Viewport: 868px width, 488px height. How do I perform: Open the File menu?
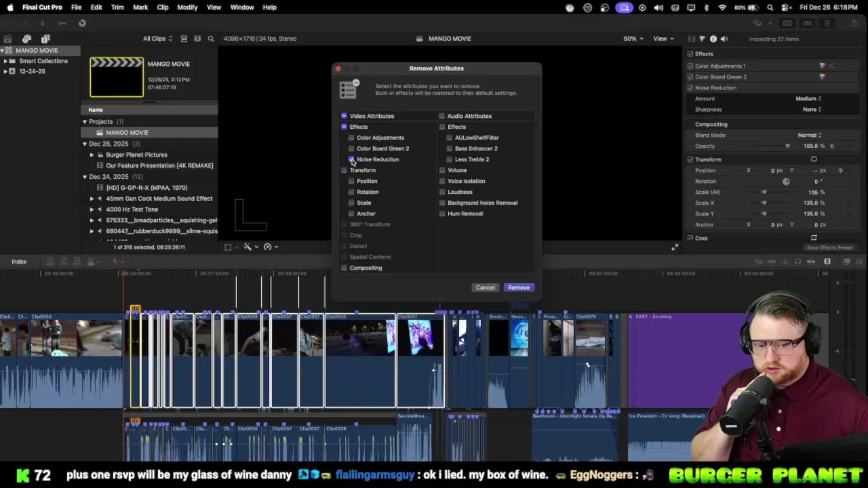(x=76, y=7)
